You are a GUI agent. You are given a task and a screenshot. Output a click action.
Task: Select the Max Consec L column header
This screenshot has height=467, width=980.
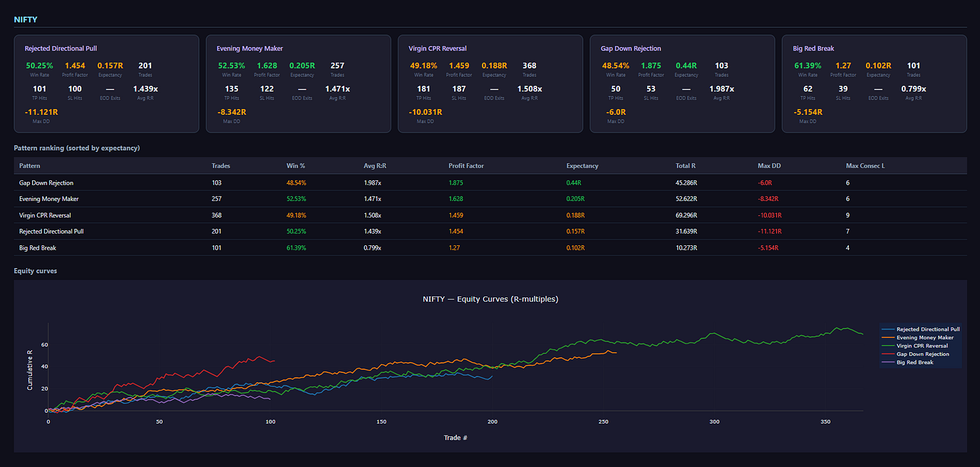pyautogui.click(x=865, y=165)
